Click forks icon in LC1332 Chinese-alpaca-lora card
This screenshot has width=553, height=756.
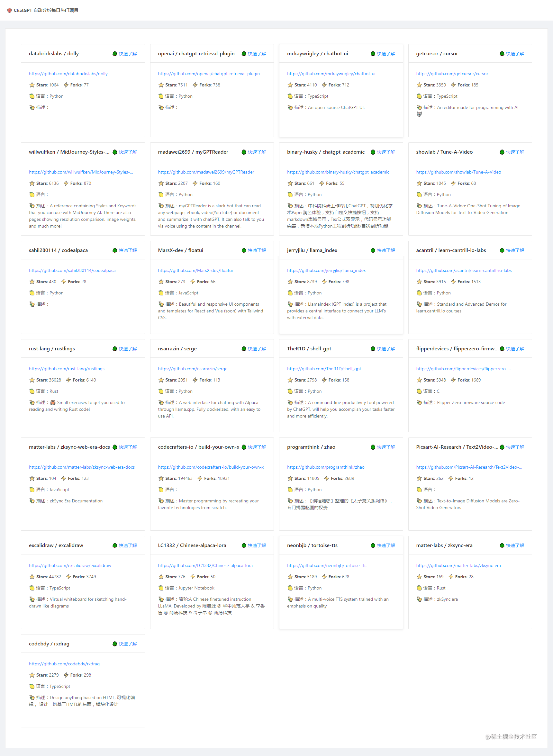tap(193, 577)
